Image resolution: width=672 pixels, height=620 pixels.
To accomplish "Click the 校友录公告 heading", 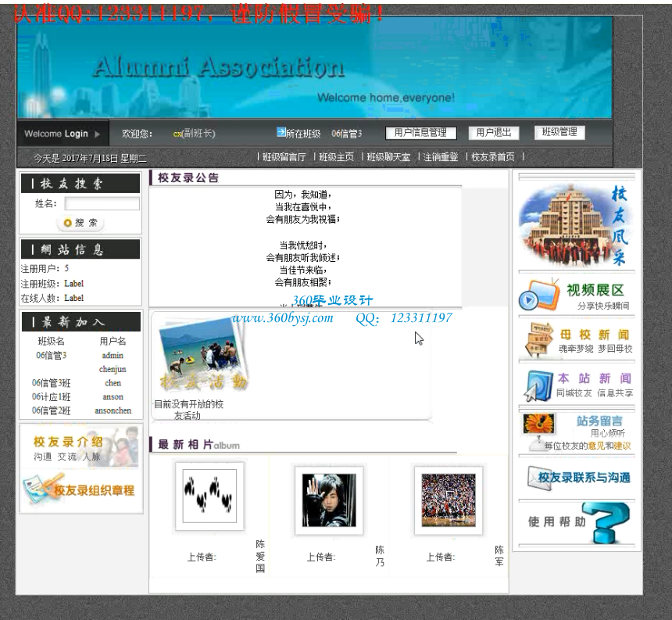I will tap(188, 177).
